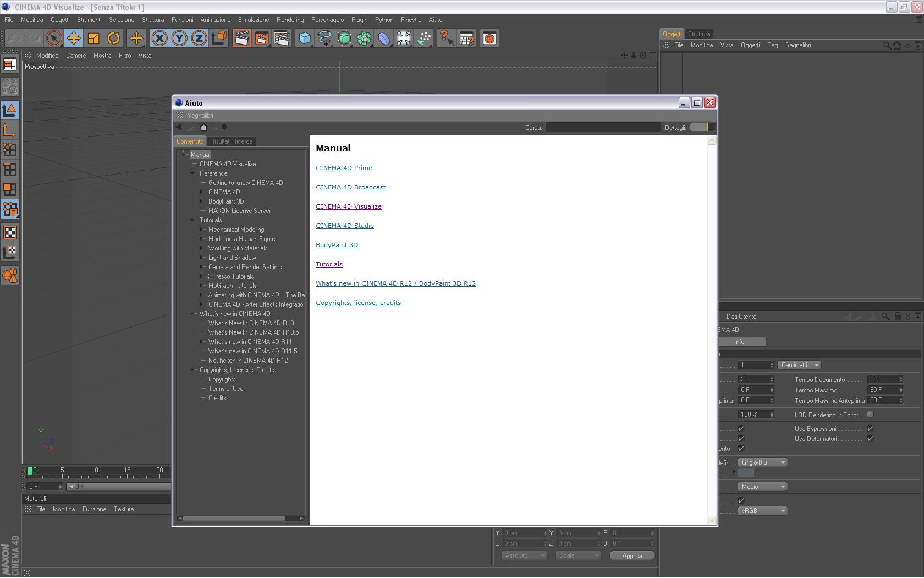This screenshot has height=578, width=924.
Task: Open the Rendering menu
Action: (290, 20)
